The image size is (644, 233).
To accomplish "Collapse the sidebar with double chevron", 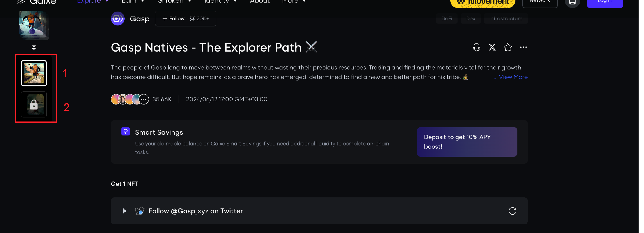I will click(34, 47).
